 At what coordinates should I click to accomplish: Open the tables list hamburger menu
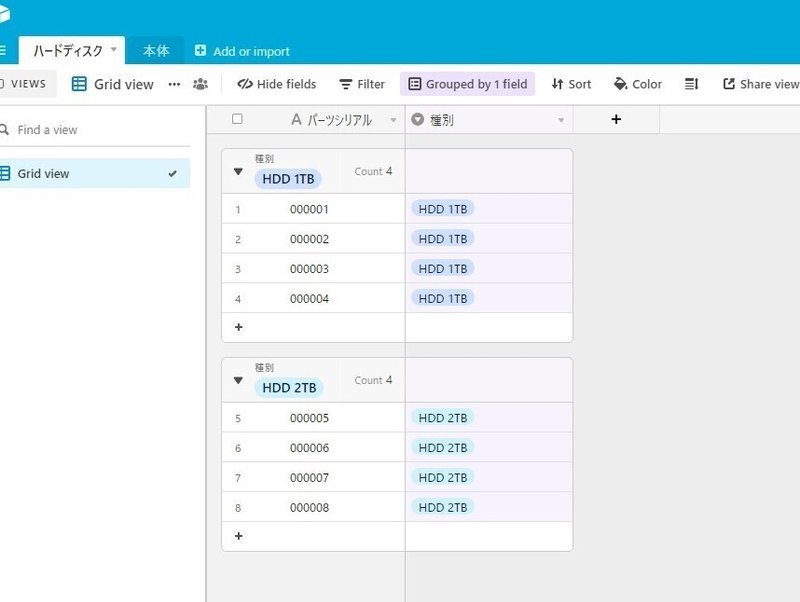[3, 51]
